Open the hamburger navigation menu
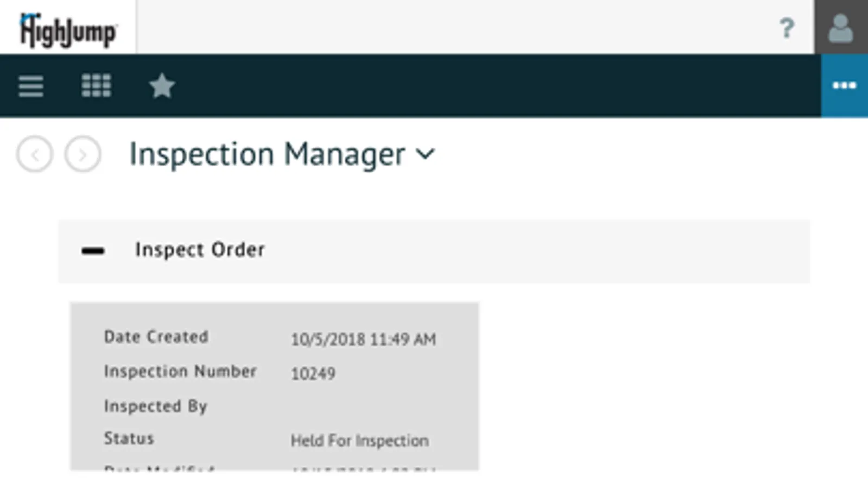Image resolution: width=868 pixels, height=489 pixels. tap(31, 86)
